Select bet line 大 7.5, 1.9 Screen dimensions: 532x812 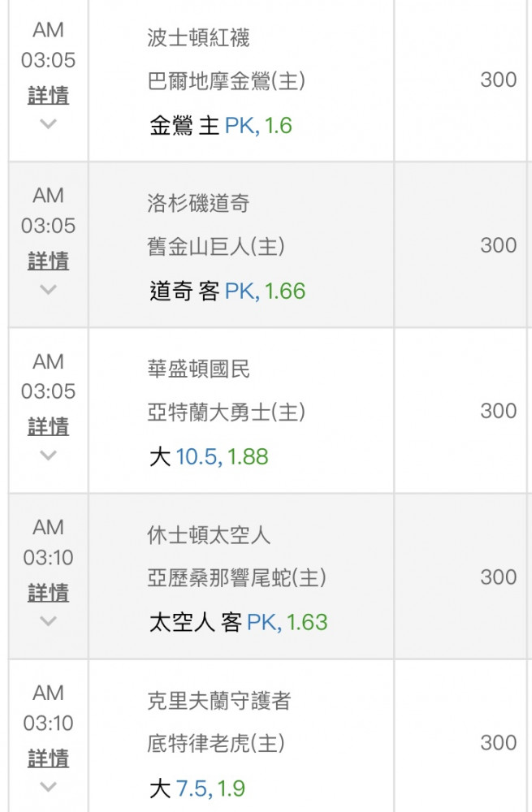pyautogui.click(x=197, y=788)
